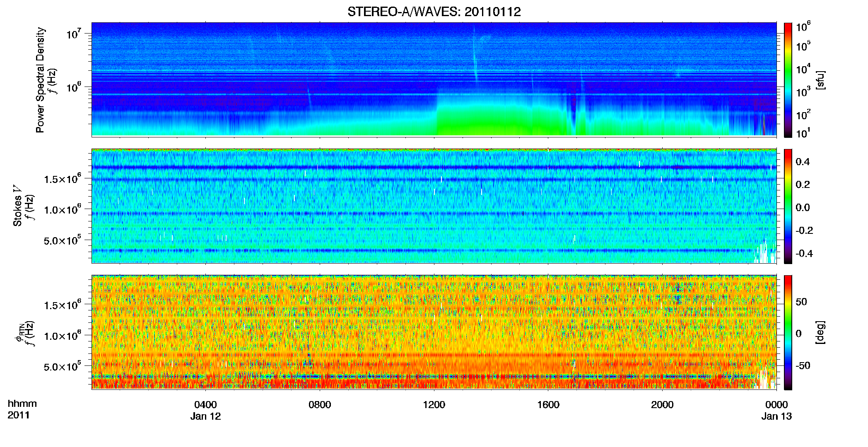Select the power spectral density color bar
Image resolution: width=868 pixels, height=447 pixels.
coord(788,80)
